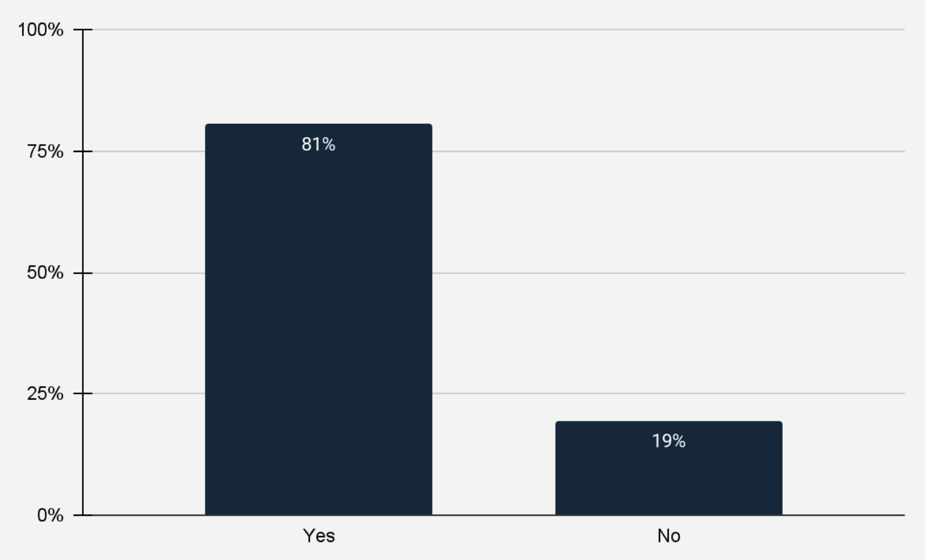
Task: Select the 19% data label
Action: coord(668,441)
